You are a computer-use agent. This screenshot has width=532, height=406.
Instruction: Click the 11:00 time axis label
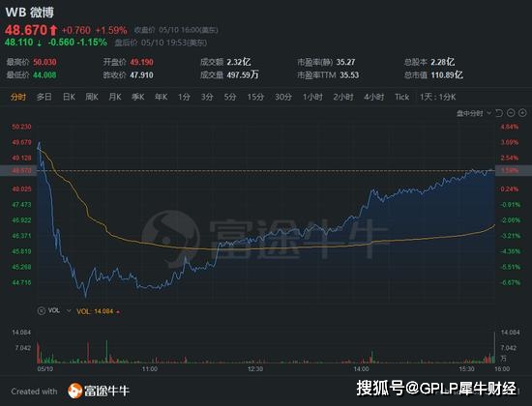150,368
